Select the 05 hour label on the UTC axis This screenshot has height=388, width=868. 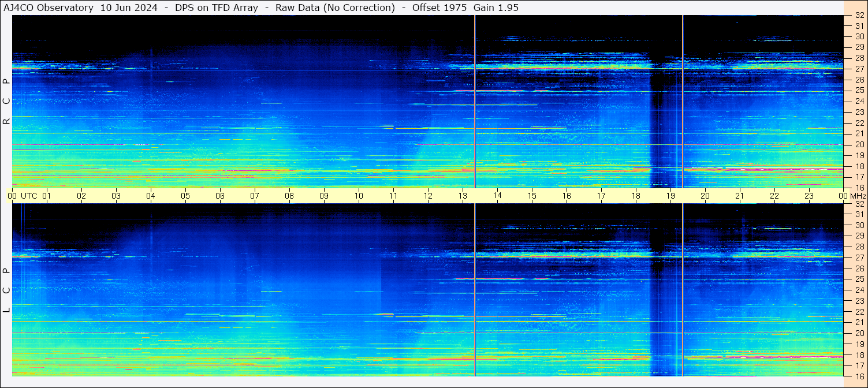[x=185, y=196]
